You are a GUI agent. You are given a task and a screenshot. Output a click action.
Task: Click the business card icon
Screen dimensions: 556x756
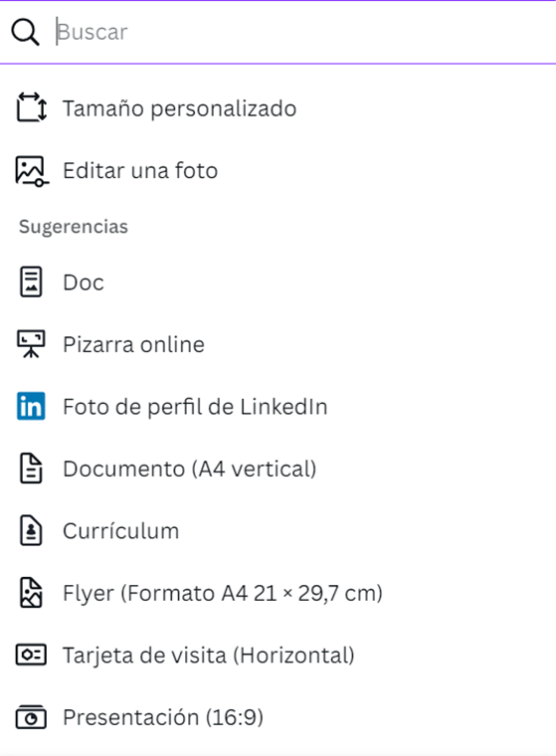click(x=31, y=655)
